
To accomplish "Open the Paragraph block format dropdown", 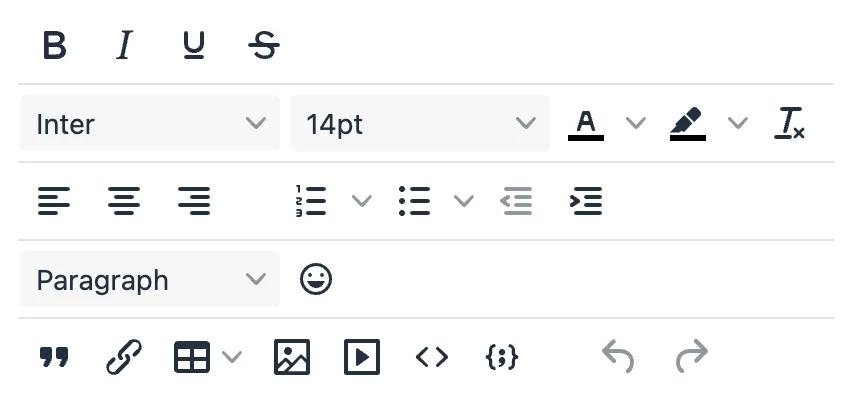I will (150, 279).
